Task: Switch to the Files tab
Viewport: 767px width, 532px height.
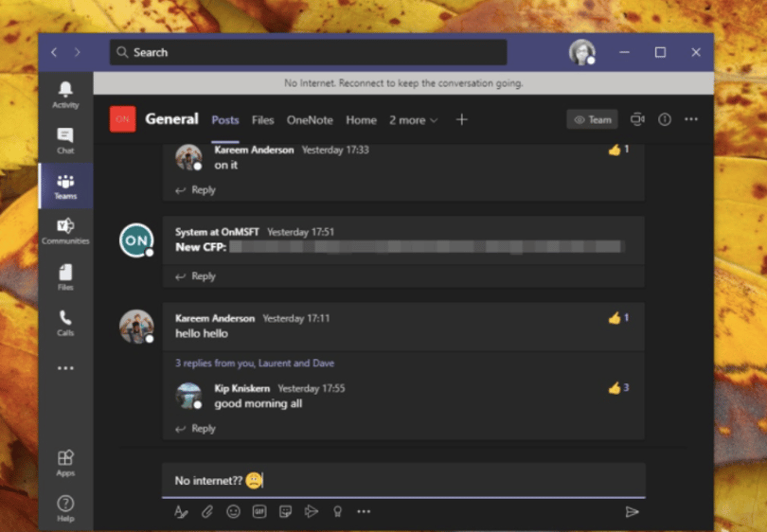Action: [262, 120]
